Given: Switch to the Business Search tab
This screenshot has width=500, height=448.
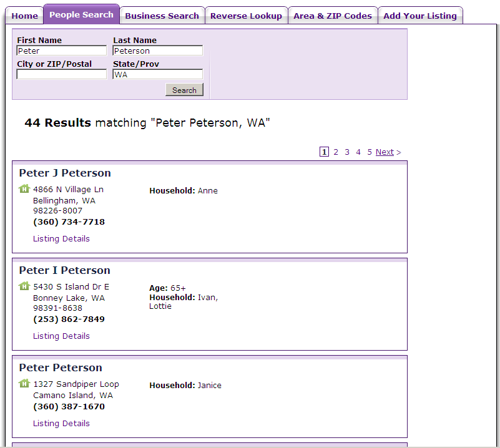Looking at the screenshot, I should tap(162, 16).
